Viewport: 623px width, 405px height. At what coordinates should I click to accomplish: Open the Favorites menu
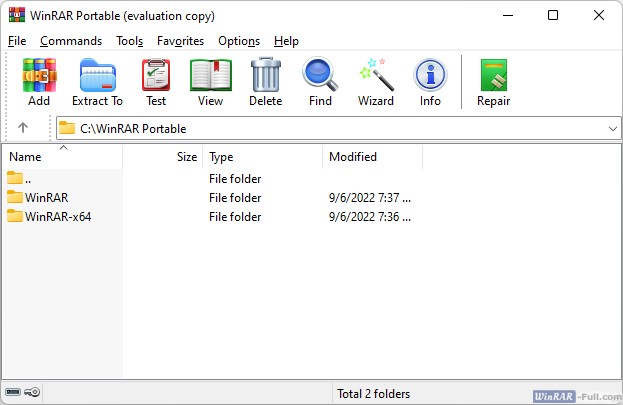click(180, 41)
